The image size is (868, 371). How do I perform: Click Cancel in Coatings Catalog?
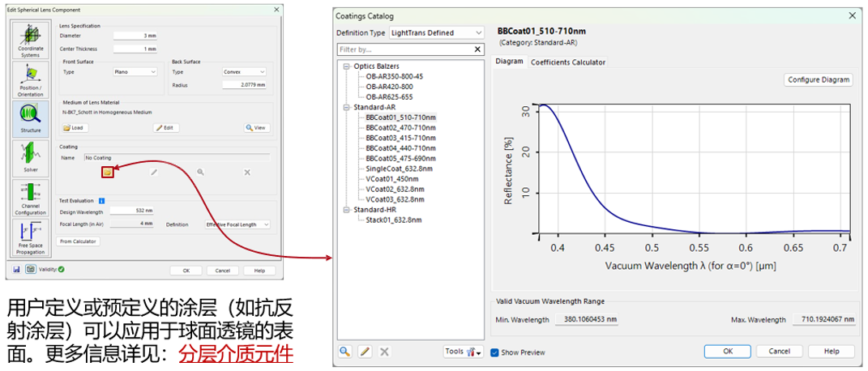[780, 351]
